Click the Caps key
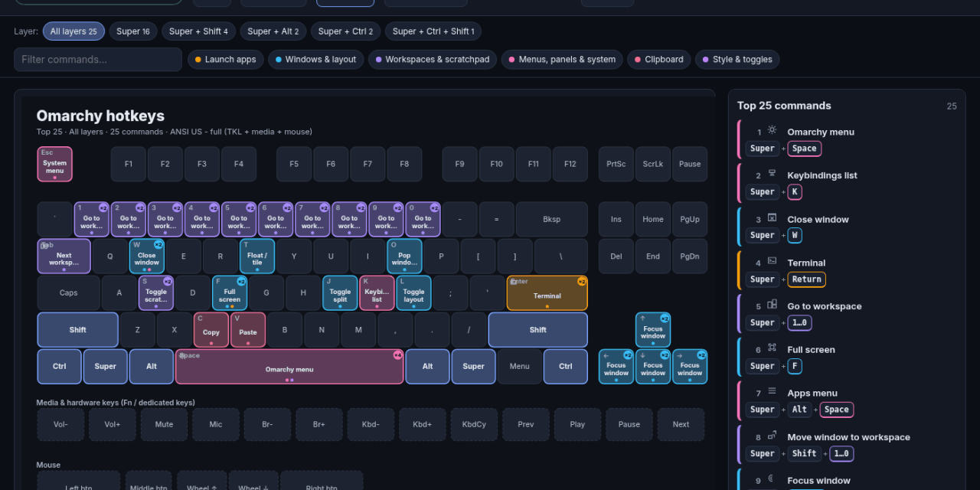The width and height of the screenshot is (980, 490). coord(69,293)
